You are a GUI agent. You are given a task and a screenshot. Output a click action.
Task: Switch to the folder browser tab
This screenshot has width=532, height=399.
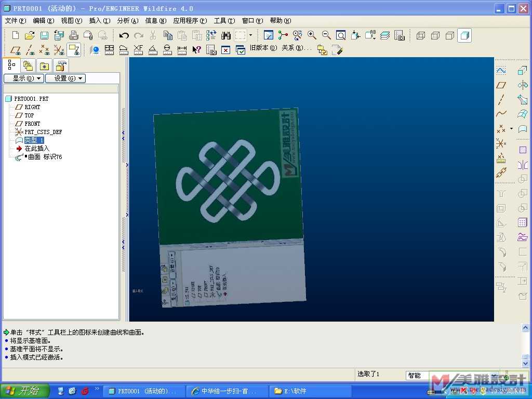[28, 65]
